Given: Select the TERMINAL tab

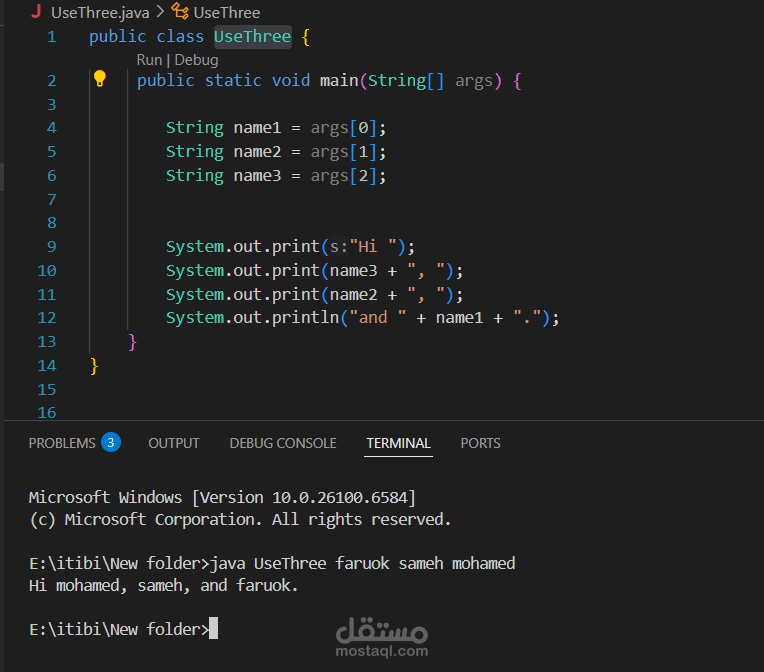Looking at the screenshot, I should (x=399, y=443).
